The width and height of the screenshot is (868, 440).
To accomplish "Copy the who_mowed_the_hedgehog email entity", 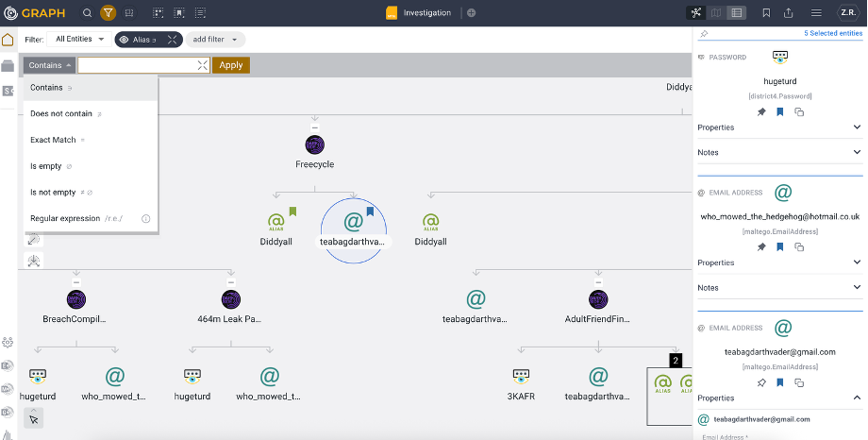I will 799,247.
